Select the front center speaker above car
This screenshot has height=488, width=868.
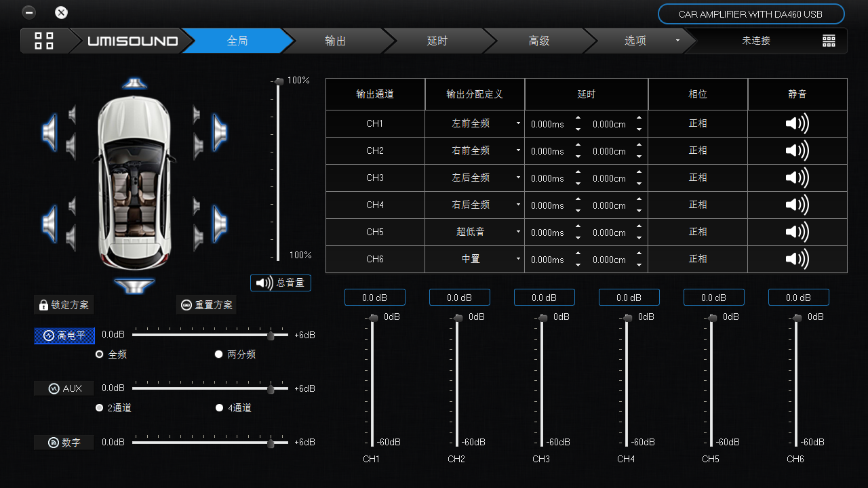(x=134, y=83)
